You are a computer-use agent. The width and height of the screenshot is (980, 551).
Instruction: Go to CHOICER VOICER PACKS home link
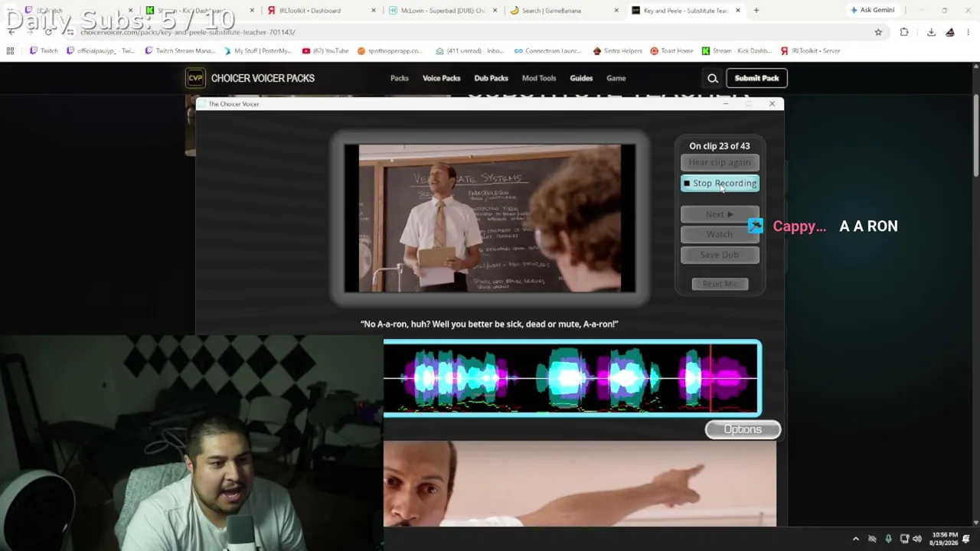(x=263, y=78)
